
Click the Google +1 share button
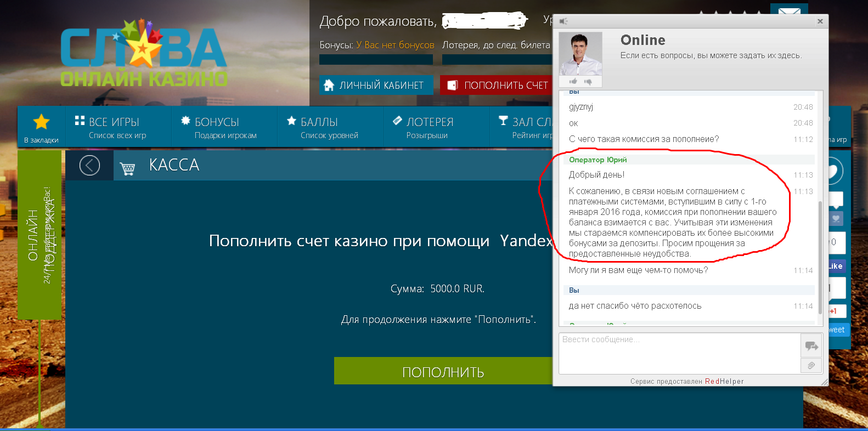[836, 311]
